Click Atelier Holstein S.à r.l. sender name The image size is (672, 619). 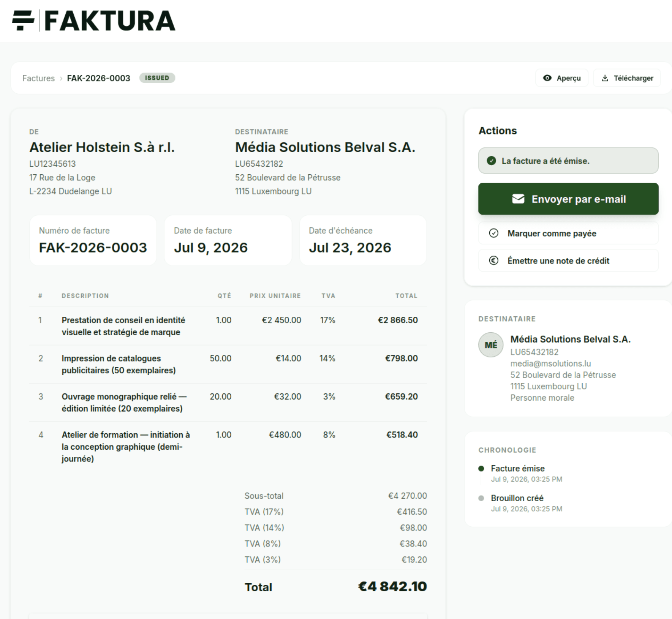[x=102, y=147]
